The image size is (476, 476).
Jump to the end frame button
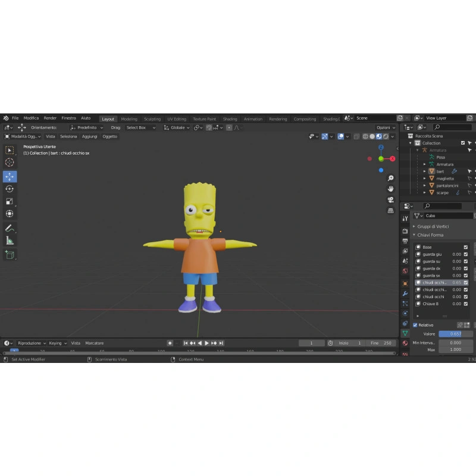tap(221, 343)
